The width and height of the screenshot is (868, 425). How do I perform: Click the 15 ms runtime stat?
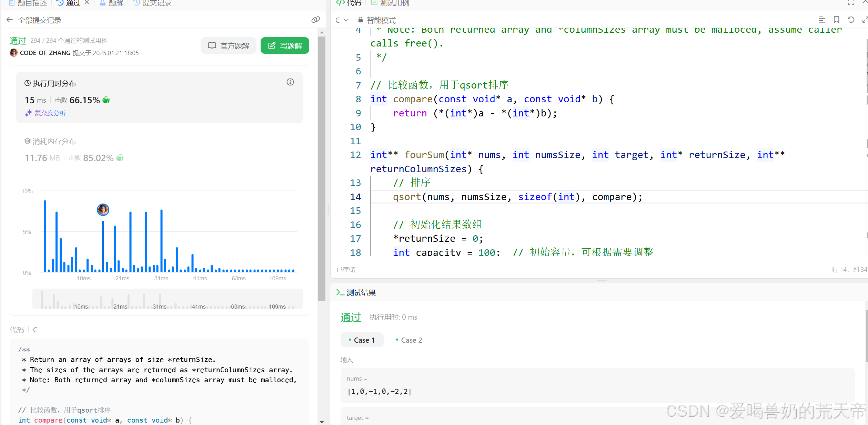[36, 100]
